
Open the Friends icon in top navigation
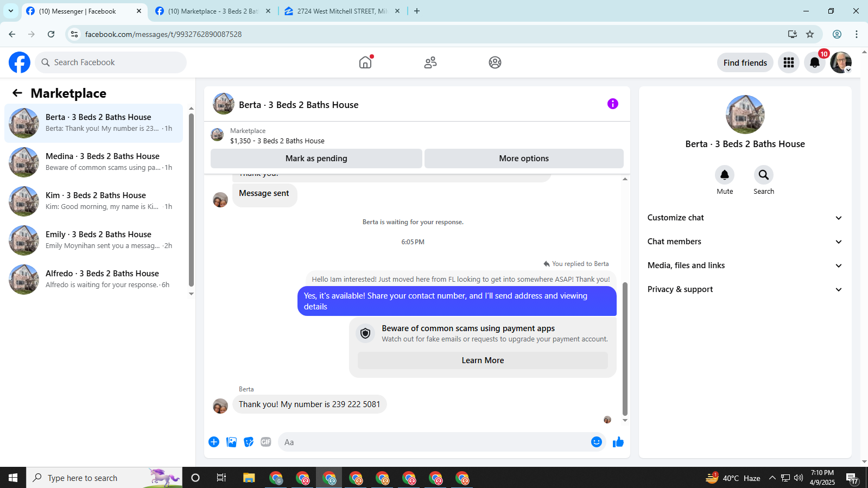coord(430,62)
